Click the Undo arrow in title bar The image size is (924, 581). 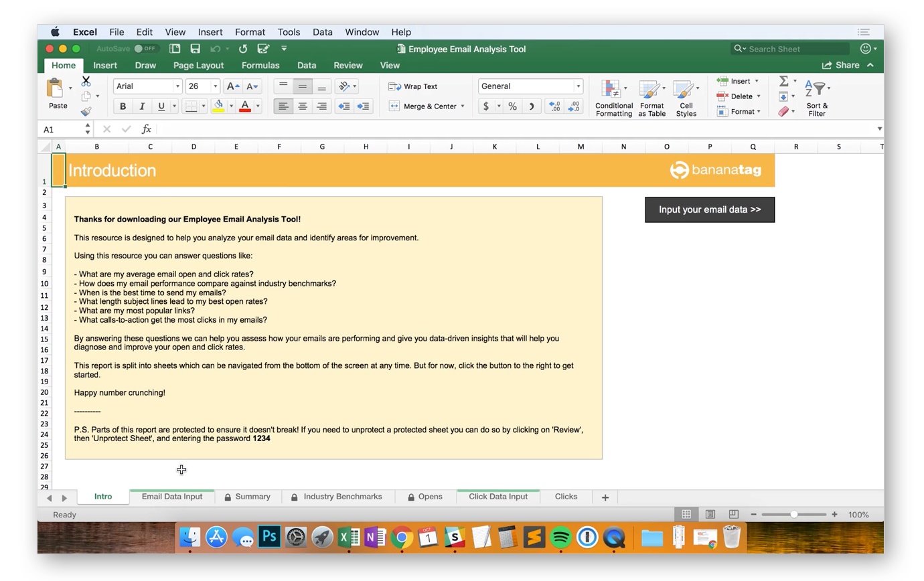216,49
